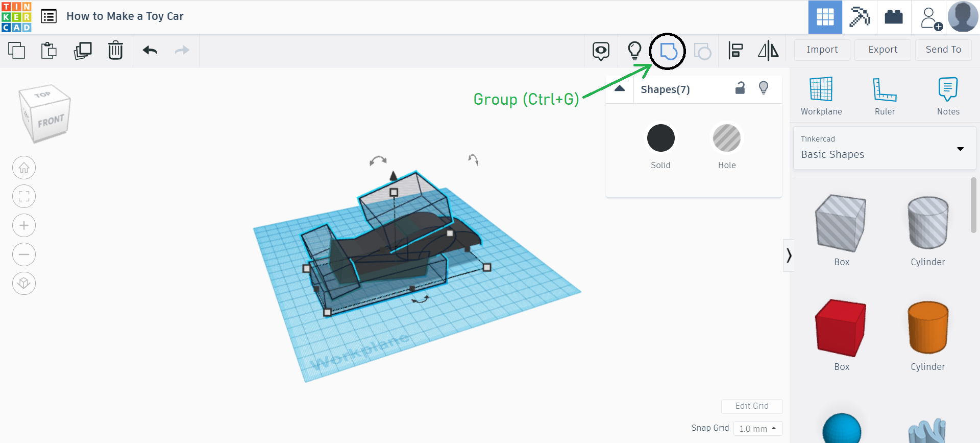Switch to Blocks pickaxe mode
The width and height of the screenshot is (980, 443).
point(860,17)
